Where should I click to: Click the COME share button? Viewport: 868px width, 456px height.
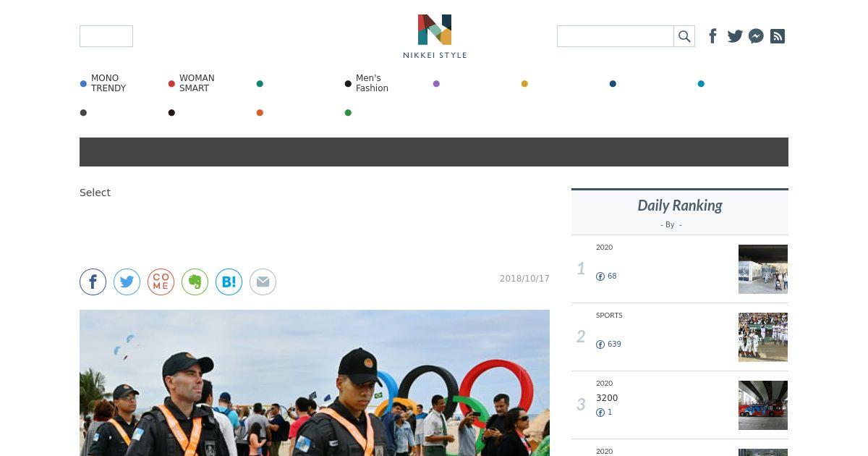(x=161, y=282)
